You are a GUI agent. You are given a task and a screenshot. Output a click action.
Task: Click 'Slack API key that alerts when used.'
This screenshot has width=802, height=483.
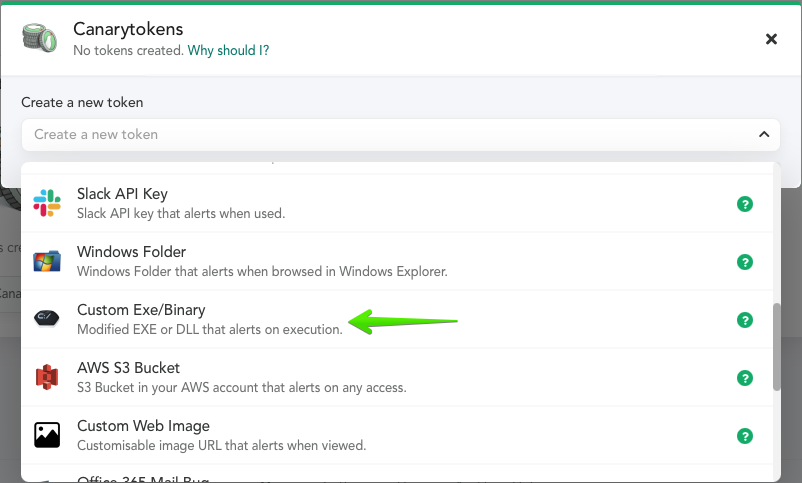click(181, 213)
